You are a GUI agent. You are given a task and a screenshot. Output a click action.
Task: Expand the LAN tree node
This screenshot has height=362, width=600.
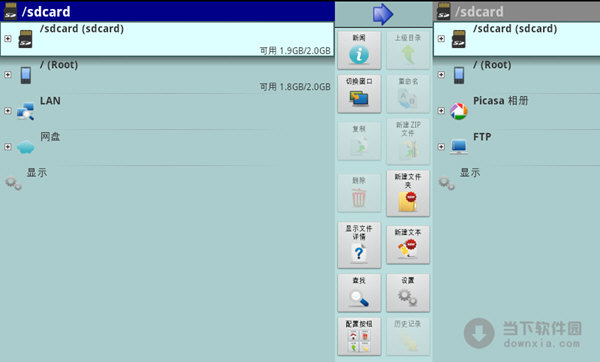click(x=8, y=111)
